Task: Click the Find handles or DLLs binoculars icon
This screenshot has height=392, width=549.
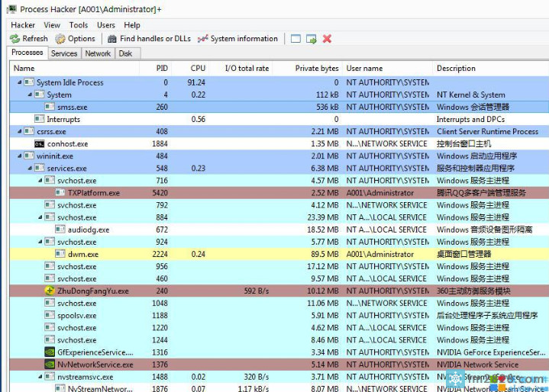Action: [x=112, y=39]
